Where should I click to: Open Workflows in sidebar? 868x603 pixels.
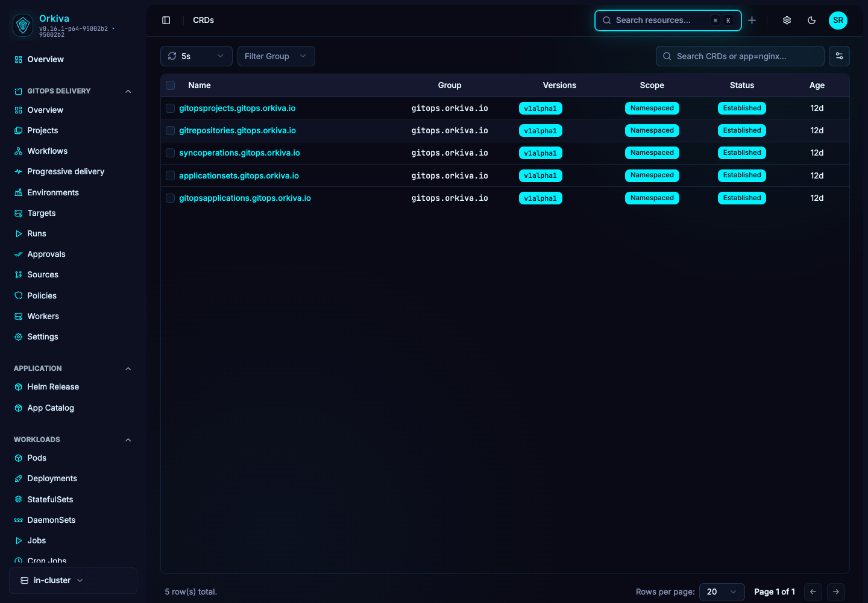tap(48, 151)
